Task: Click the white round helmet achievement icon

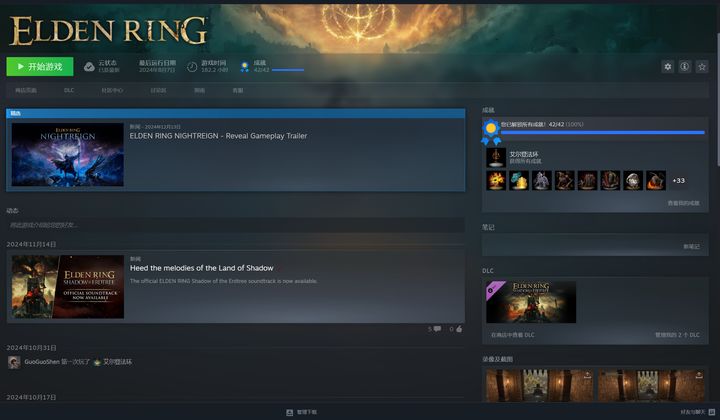Action: (x=633, y=180)
